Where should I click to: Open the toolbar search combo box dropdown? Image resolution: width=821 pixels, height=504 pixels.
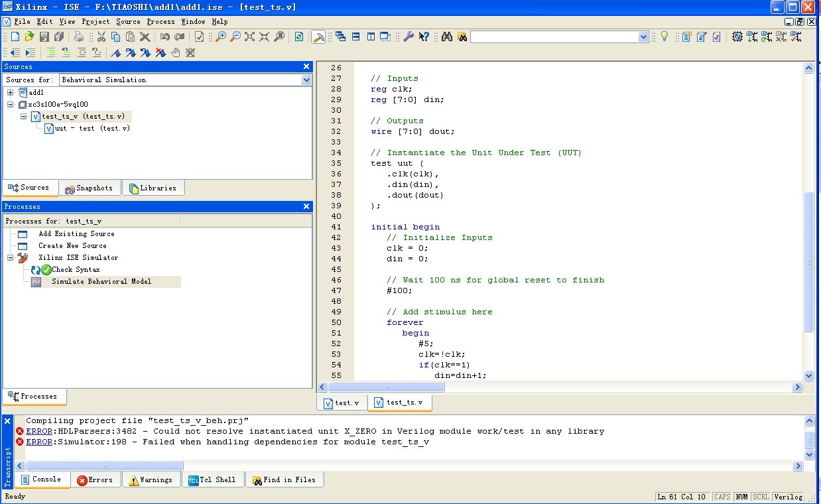pyautogui.click(x=643, y=37)
